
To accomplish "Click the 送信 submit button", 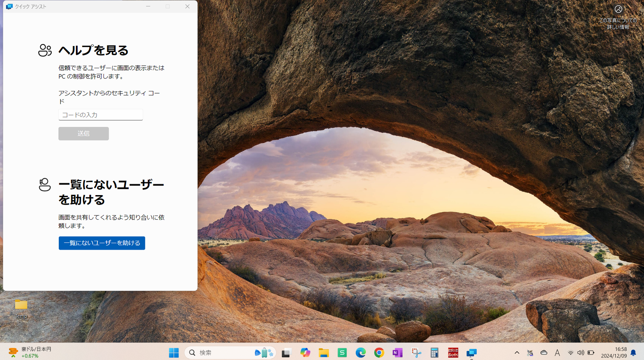I will (x=83, y=134).
